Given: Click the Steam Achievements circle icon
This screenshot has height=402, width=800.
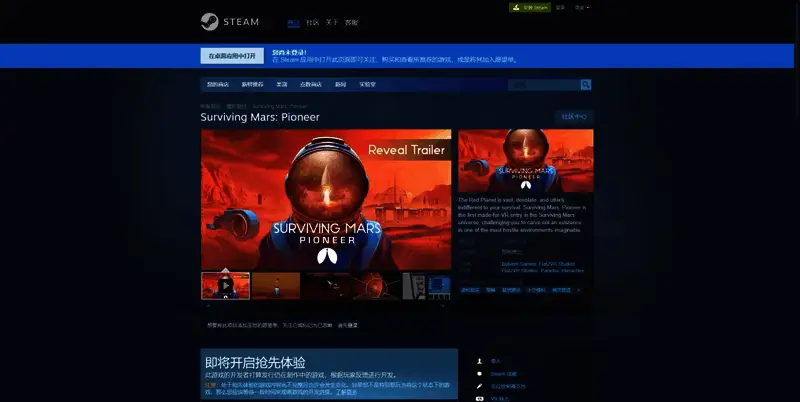Looking at the screenshot, I should click(x=479, y=374).
